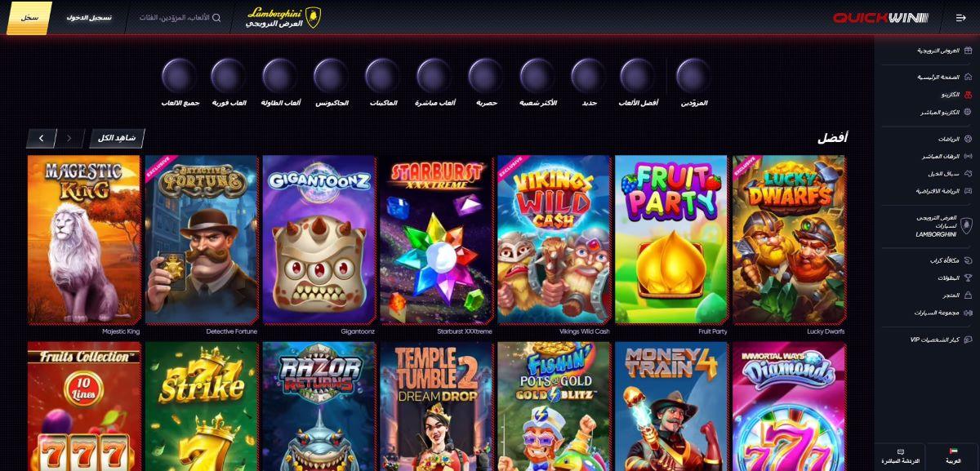Click the yellow register button
The width and height of the screenshot is (980, 471).
coord(29,18)
